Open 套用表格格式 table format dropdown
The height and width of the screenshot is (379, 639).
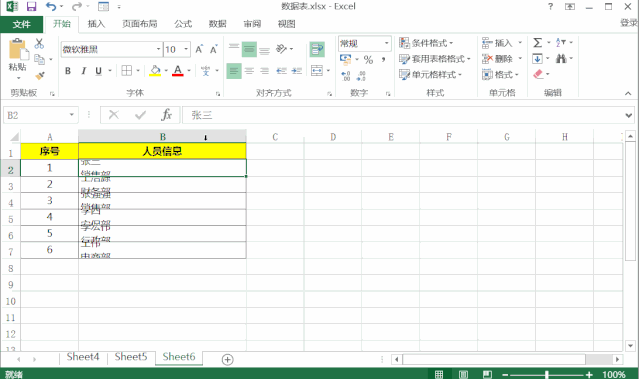coord(435,59)
